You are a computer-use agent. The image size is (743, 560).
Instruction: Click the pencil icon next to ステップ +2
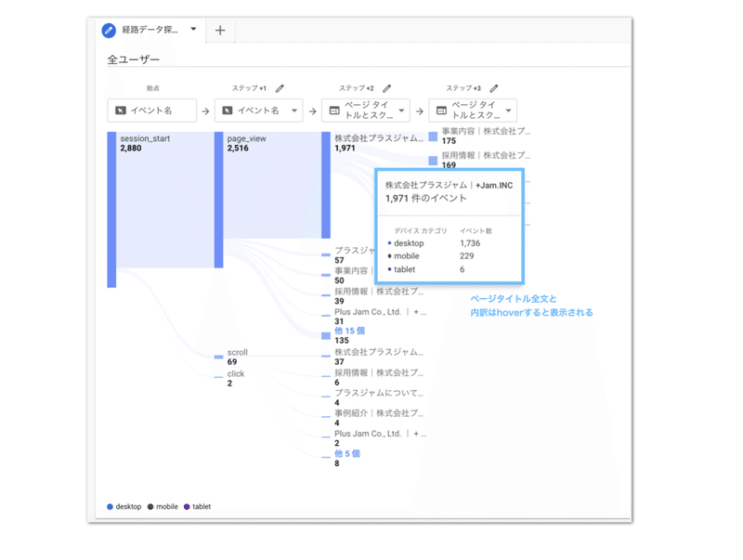pos(388,88)
